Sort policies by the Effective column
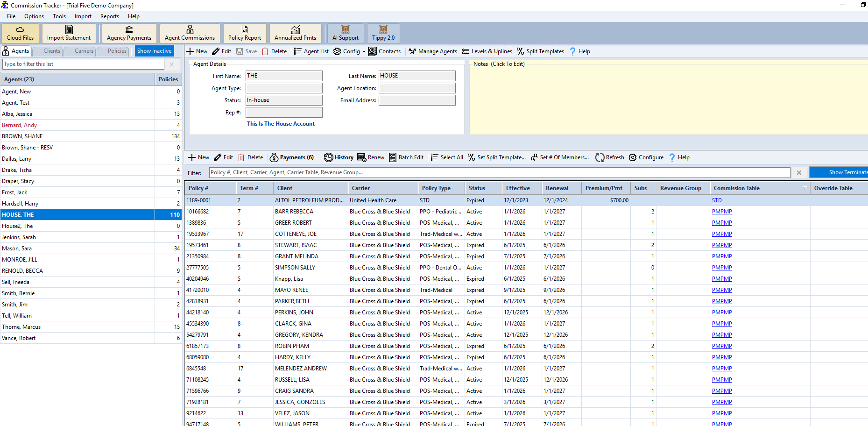868x426 pixels. tap(521, 188)
